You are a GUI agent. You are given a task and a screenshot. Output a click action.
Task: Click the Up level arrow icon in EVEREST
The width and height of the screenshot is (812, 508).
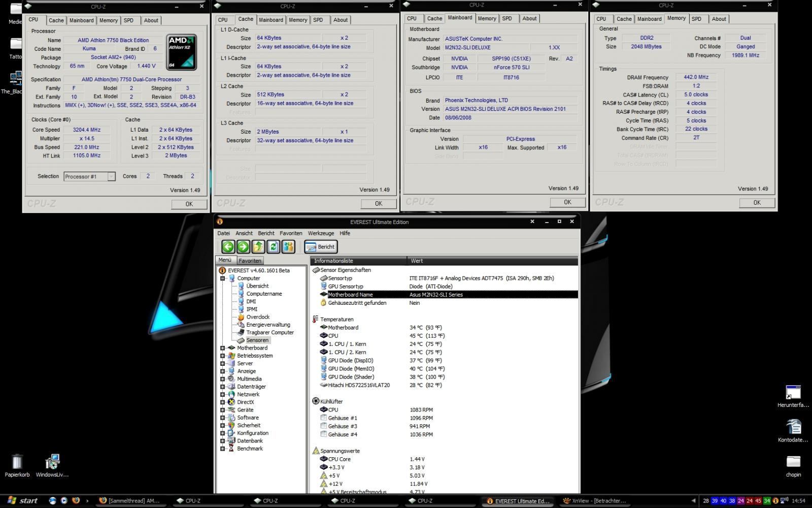pyautogui.click(x=258, y=247)
